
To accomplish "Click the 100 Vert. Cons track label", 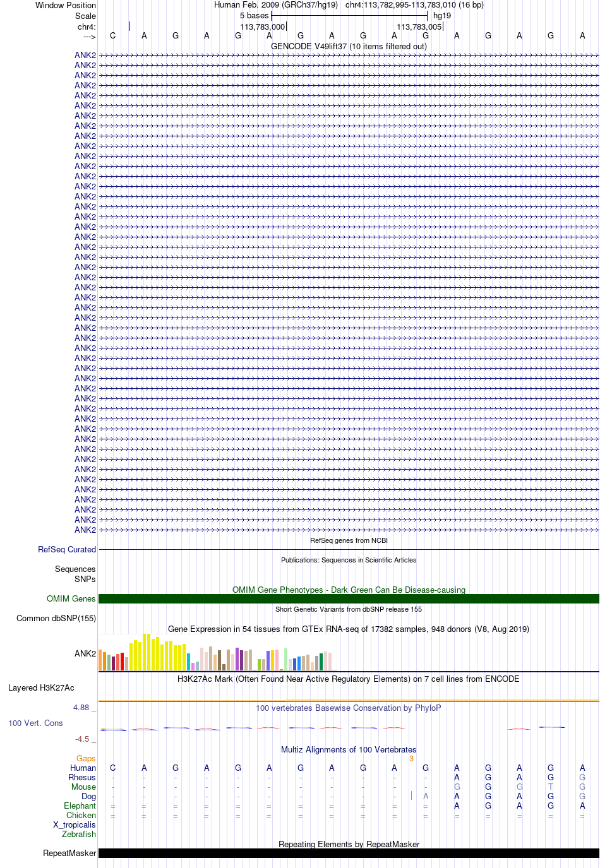I will (35, 723).
